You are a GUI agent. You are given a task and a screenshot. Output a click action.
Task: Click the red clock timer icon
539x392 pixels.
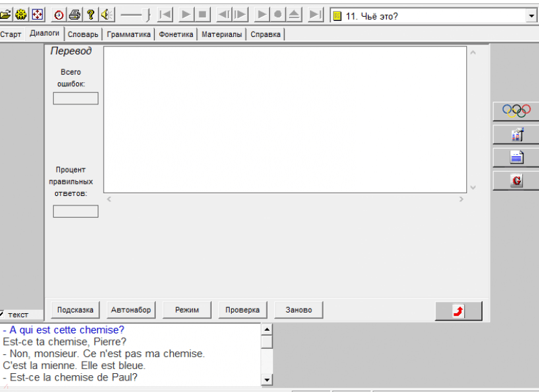59,15
